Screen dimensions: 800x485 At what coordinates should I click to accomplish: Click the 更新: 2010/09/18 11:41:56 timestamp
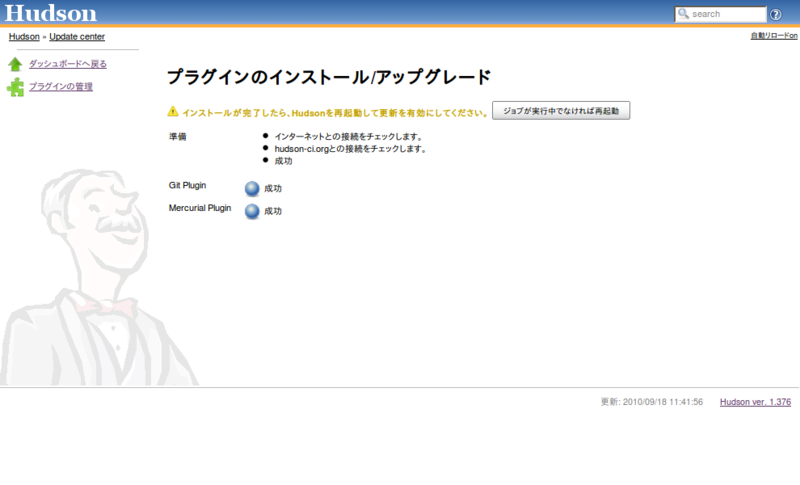tap(652, 402)
